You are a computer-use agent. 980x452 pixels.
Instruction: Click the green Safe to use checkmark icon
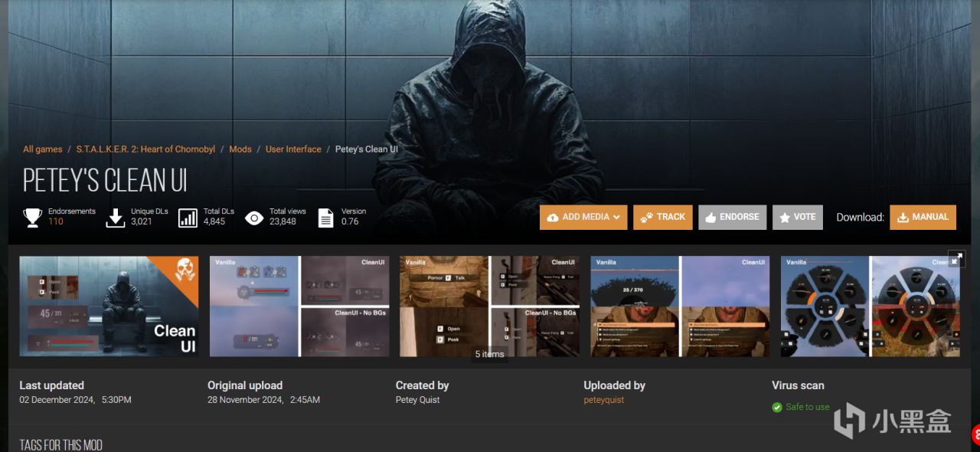[777, 407]
